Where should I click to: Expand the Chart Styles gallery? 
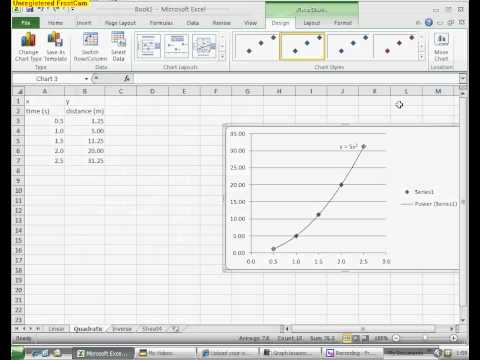click(422, 57)
